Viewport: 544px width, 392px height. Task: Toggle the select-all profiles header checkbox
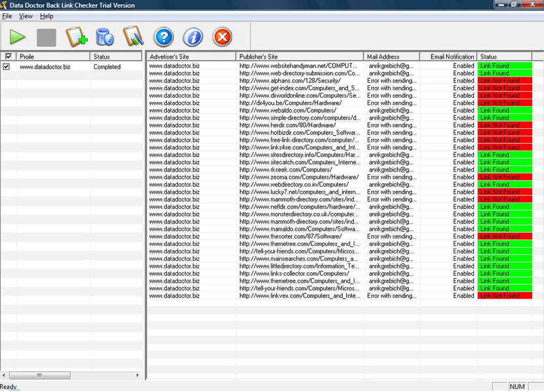pyautogui.click(x=8, y=56)
